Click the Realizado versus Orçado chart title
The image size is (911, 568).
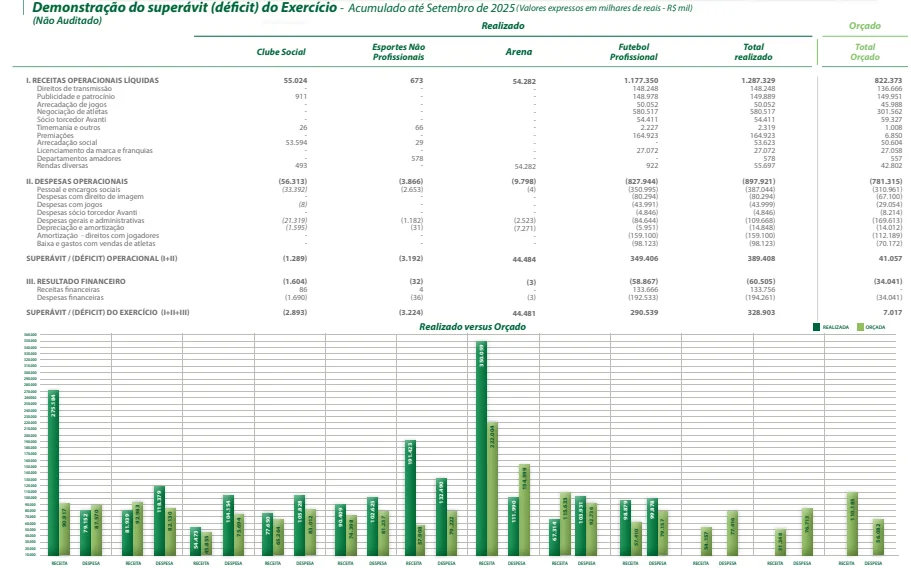[x=472, y=326]
